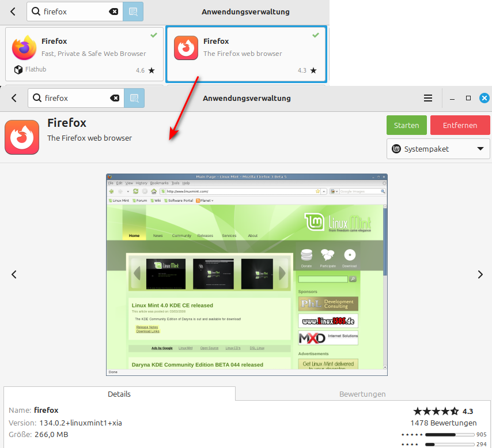Click the four-star rating bar showing 294

(449, 444)
